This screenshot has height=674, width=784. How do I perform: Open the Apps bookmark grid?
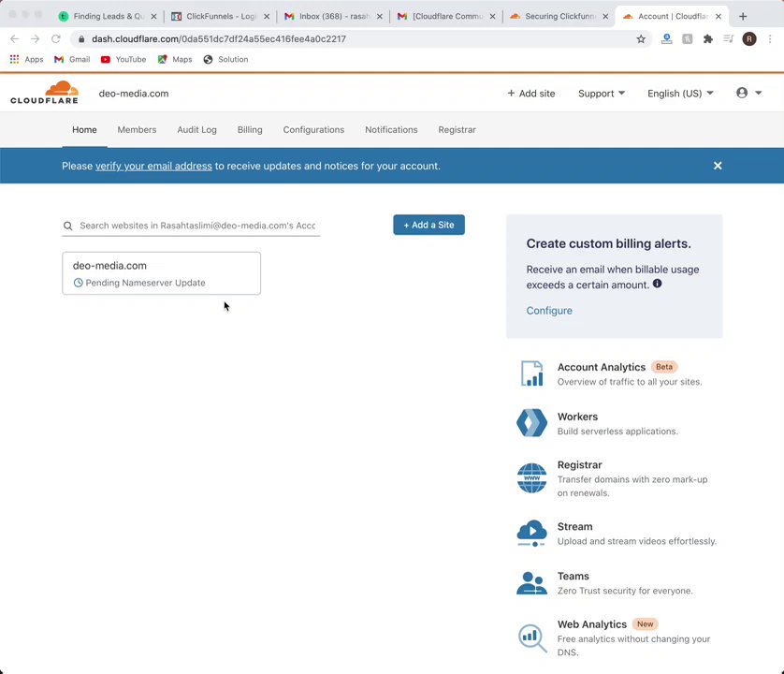tap(26, 59)
